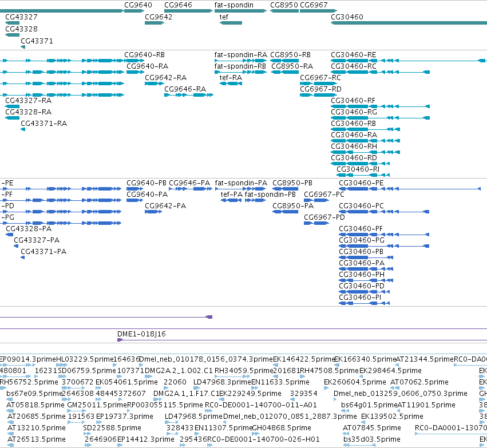This screenshot has width=487, height=448.
Task: Select the CG30460 gene bar
Action: coord(409,23)
